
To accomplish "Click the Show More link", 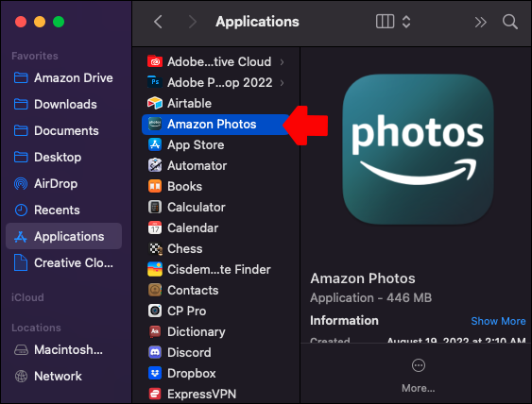I will [498, 321].
